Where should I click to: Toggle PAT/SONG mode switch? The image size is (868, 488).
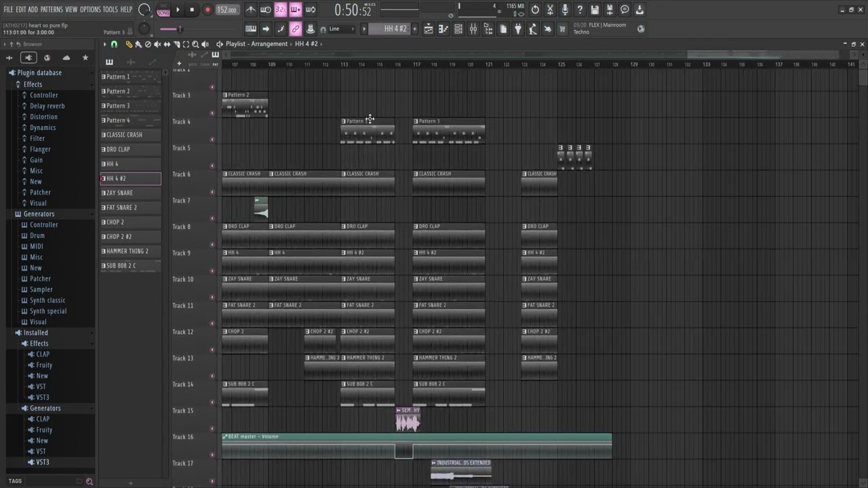point(163,10)
